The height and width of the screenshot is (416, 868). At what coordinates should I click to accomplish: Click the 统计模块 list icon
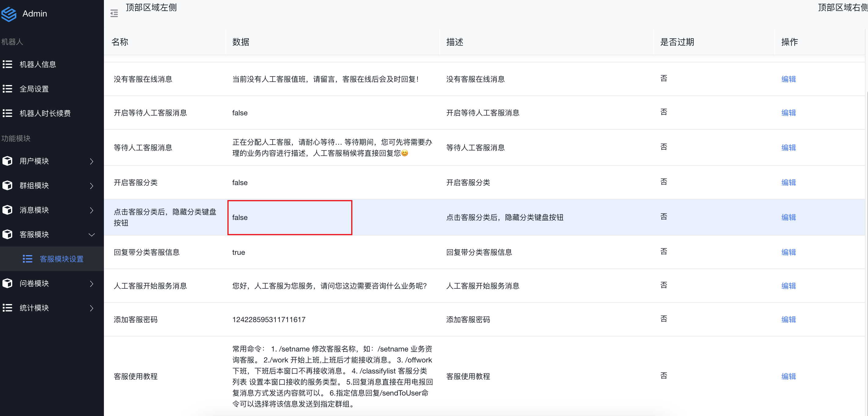coord(7,308)
